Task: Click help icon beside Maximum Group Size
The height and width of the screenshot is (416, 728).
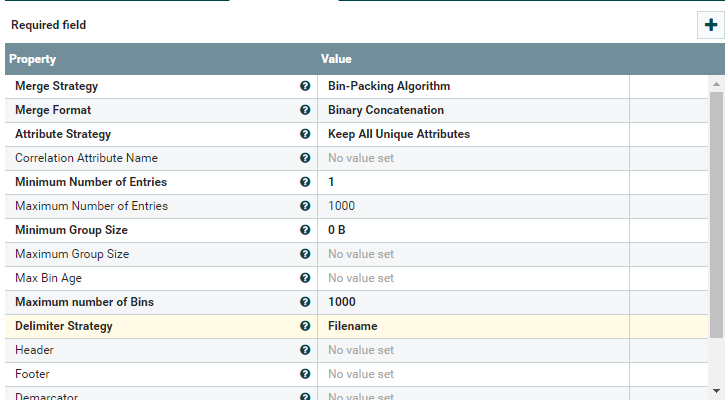Action: (305, 254)
